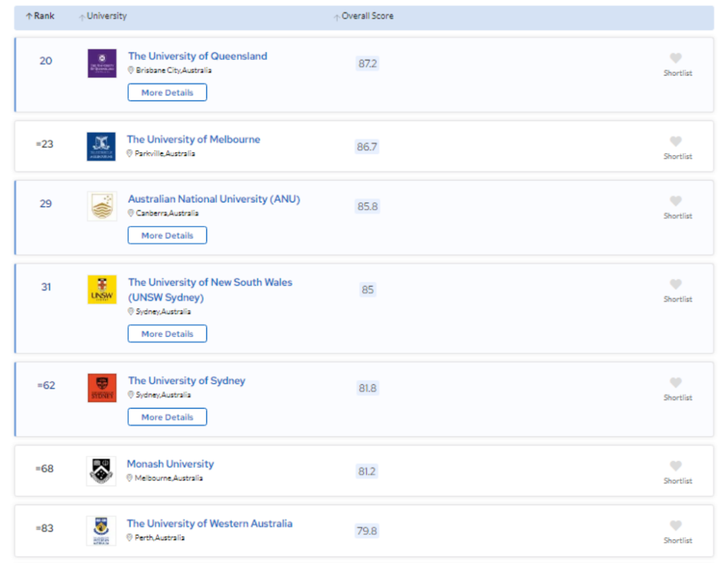The height and width of the screenshot is (563, 728).
Task: Shortlist The University of Melbourne with its heart
Action: (x=675, y=141)
